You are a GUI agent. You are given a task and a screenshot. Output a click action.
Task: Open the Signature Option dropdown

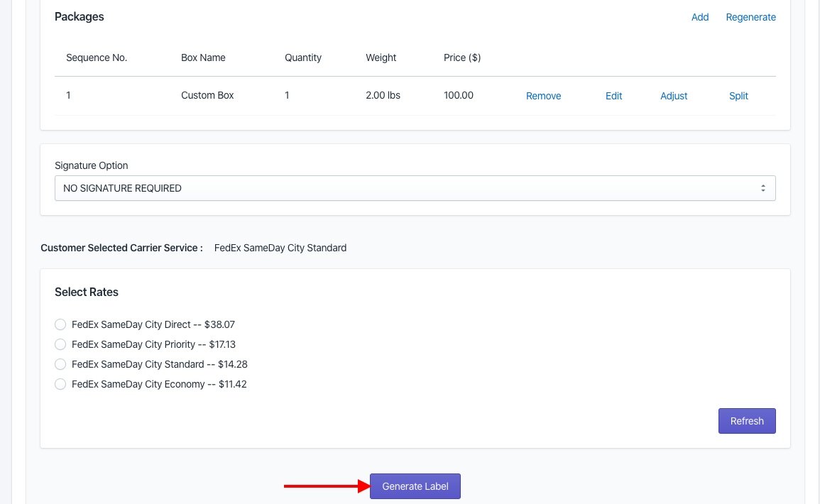pyautogui.click(x=415, y=188)
